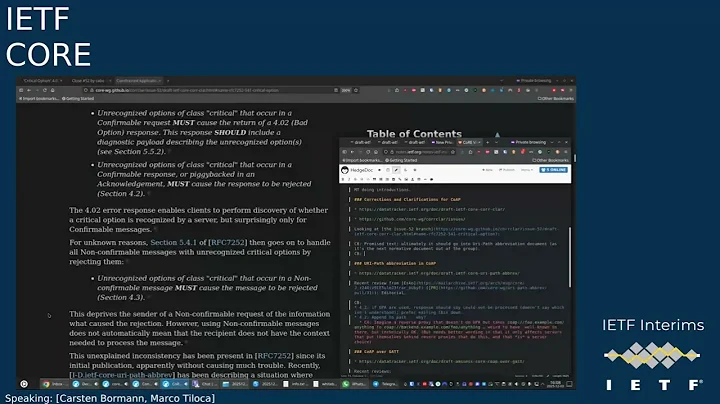Click HedgeDoc Publish button
720x404 pixels.
[507, 170]
